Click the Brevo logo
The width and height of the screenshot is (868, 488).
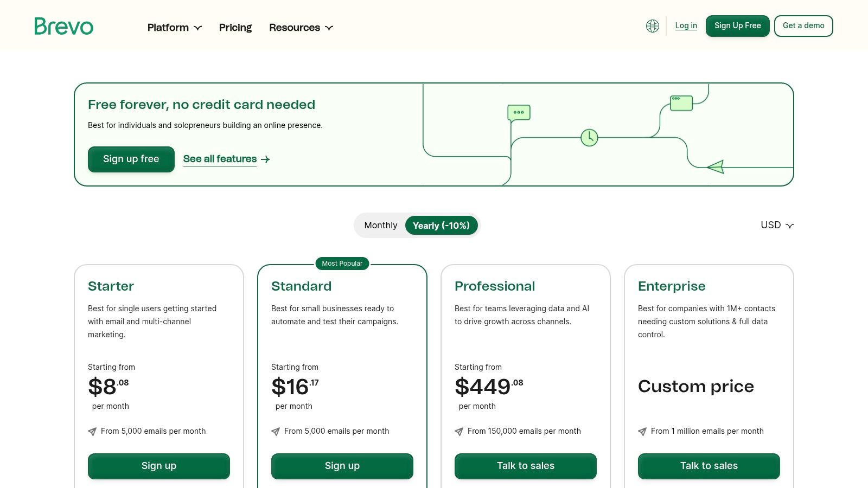pyautogui.click(x=64, y=27)
